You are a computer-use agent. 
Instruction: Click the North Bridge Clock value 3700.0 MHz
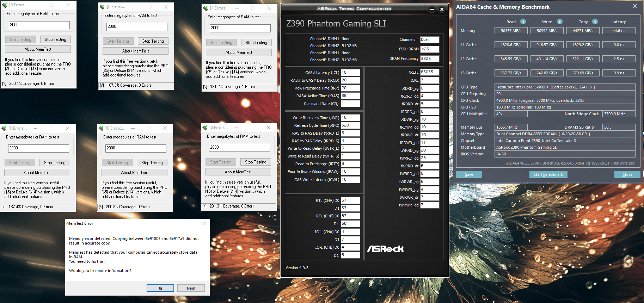(619, 114)
